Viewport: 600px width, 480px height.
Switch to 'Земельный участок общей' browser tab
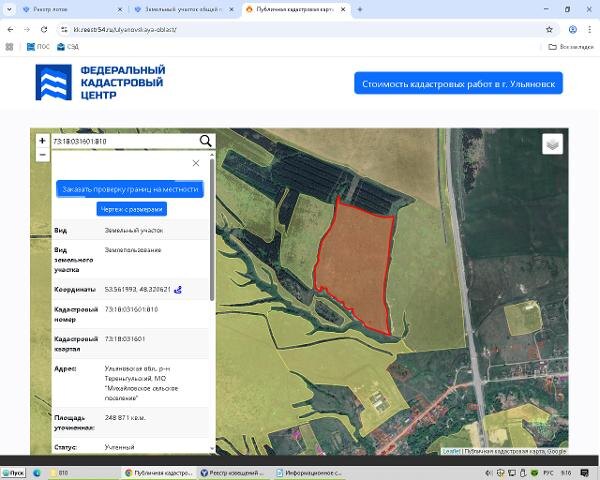(x=183, y=9)
